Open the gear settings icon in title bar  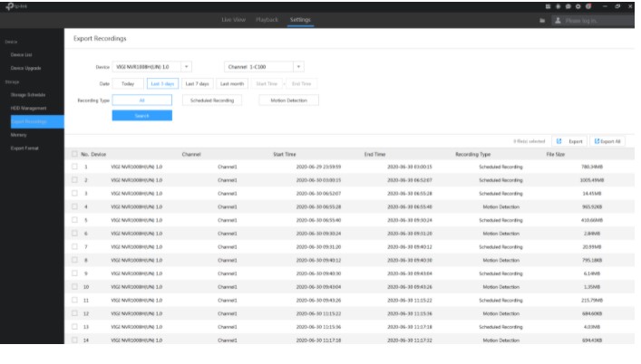578,6
